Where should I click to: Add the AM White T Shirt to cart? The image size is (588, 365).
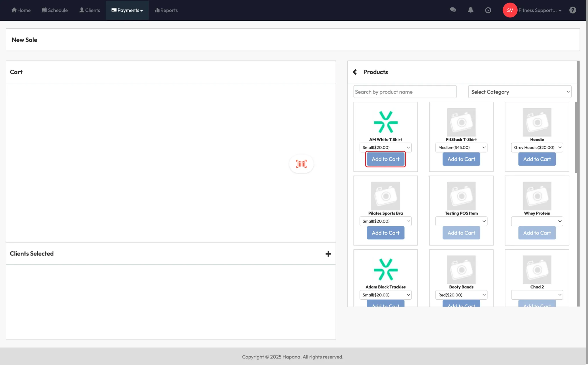(385, 159)
